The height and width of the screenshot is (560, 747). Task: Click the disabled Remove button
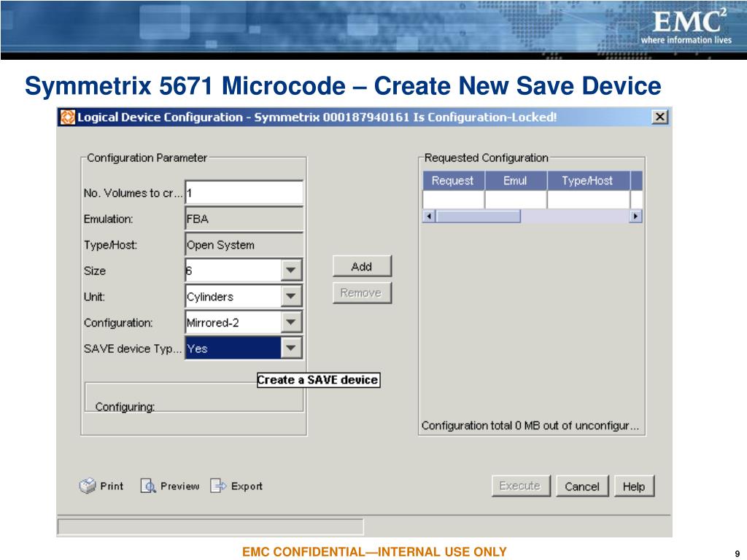pos(362,292)
